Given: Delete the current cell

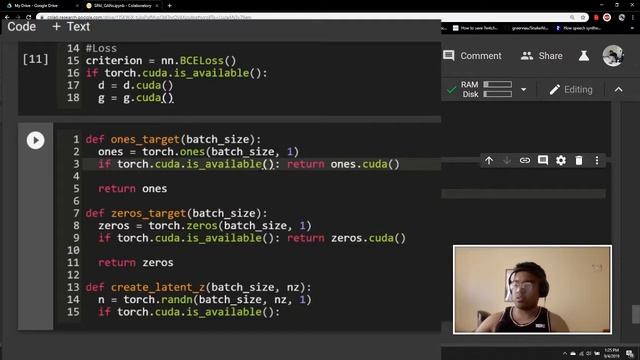Looking at the screenshot, I should tap(579, 160).
